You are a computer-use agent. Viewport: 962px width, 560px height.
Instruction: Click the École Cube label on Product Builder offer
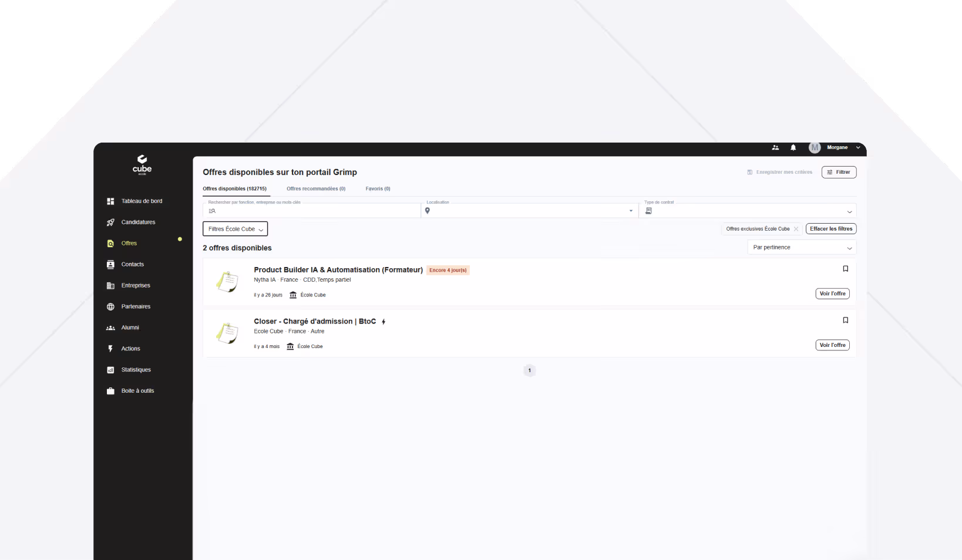coord(313,295)
